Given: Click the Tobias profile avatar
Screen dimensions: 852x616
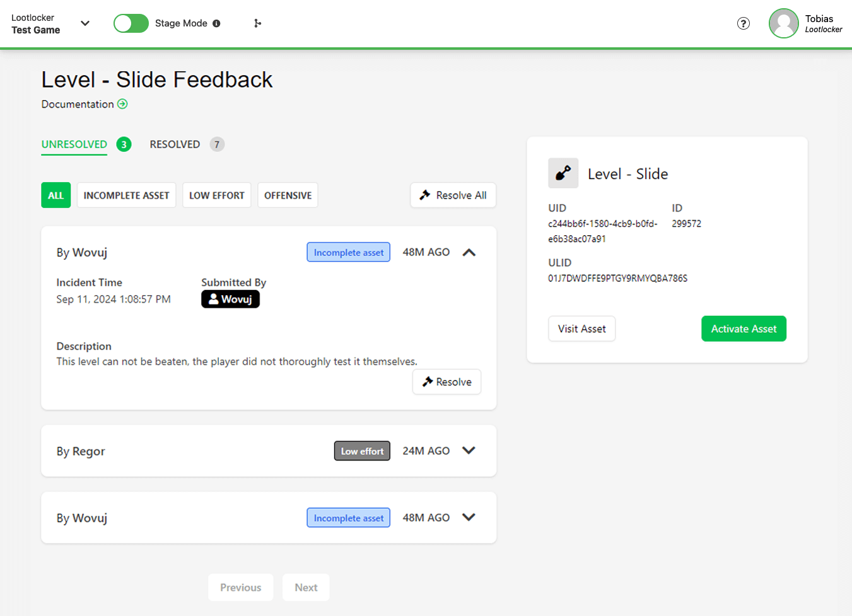Looking at the screenshot, I should (x=783, y=23).
